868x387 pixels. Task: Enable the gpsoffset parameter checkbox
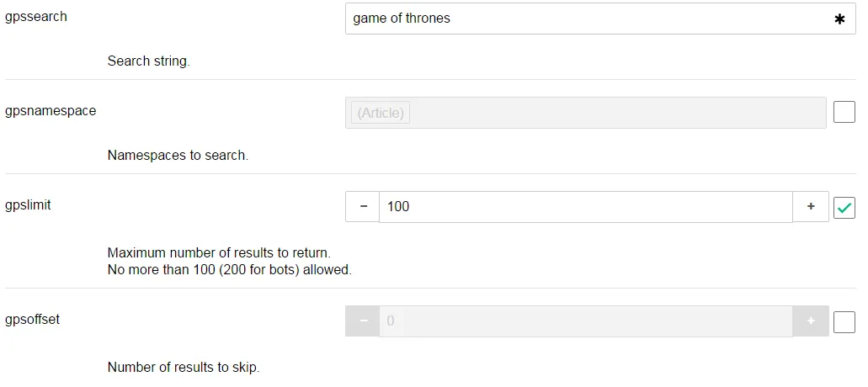tap(844, 321)
